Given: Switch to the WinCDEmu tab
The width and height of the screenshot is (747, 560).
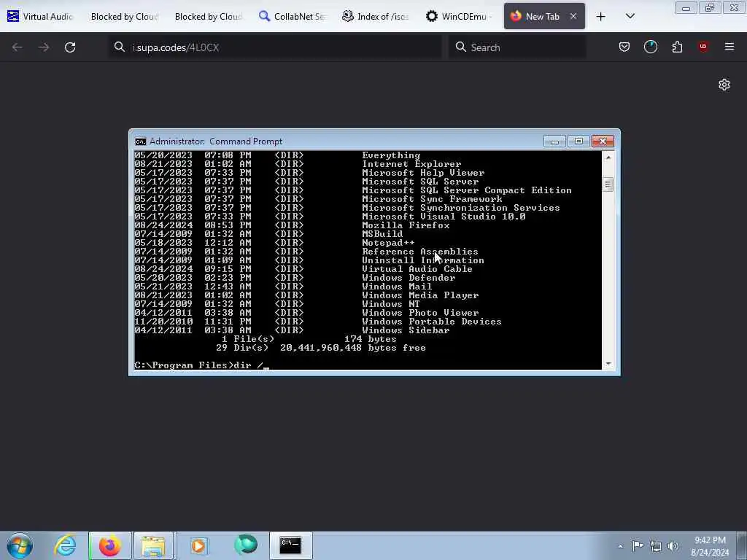Looking at the screenshot, I should click(x=460, y=16).
